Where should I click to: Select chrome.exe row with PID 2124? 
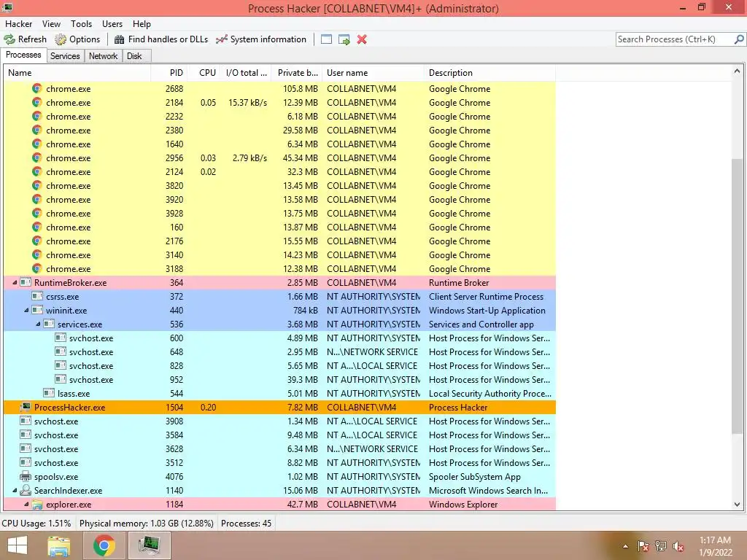point(279,172)
